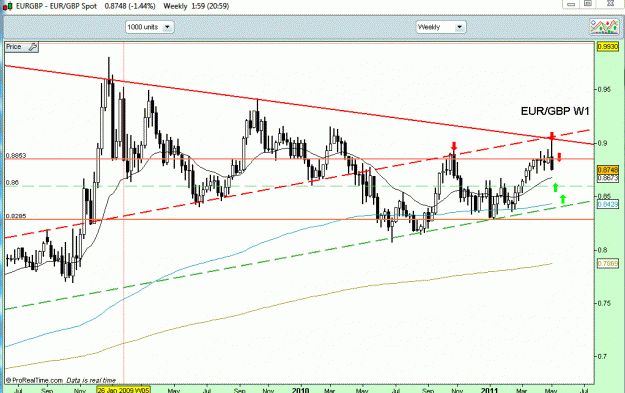Maximize the chart window
The height and width of the screenshot is (393, 625).
pyautogui.click(x=588, y=4)
